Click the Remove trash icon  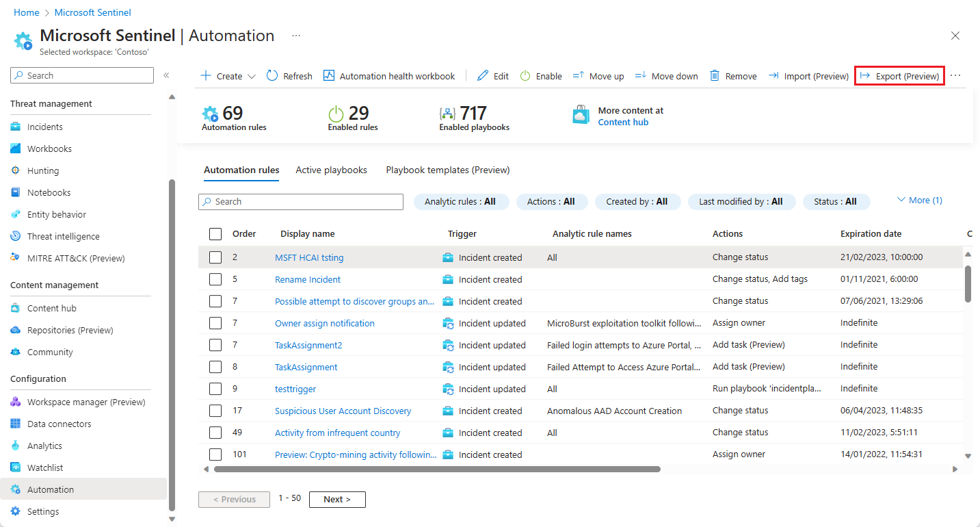715,76
